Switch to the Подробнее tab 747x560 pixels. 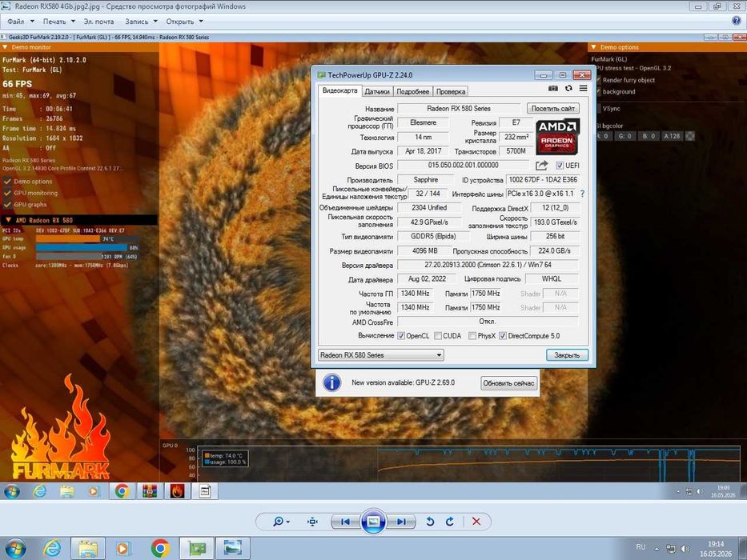(413, 91)
